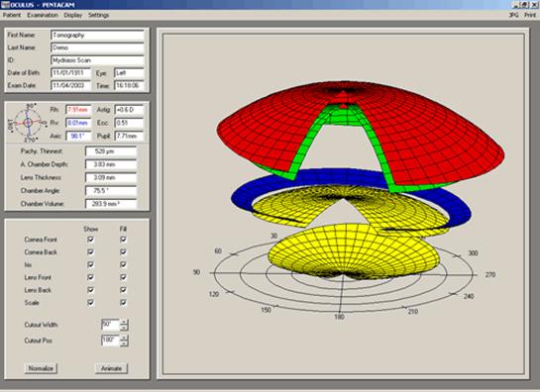This screenshot has width=540, height=392.
Task: Click the Print option at top right
Action: tap(530, 15)
